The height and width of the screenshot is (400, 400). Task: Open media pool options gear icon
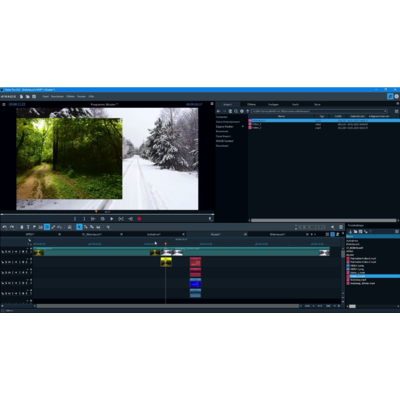tap(242, 111)
